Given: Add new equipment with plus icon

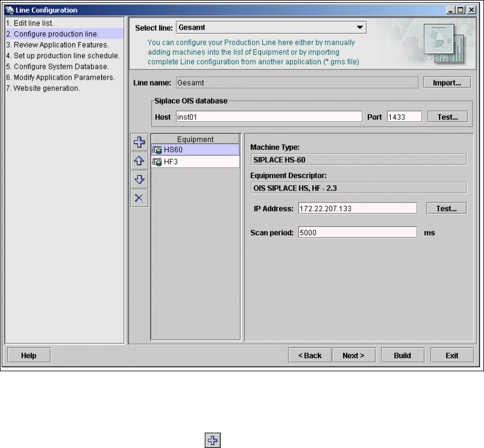Looking at the screenshot, I should [139, 142].
